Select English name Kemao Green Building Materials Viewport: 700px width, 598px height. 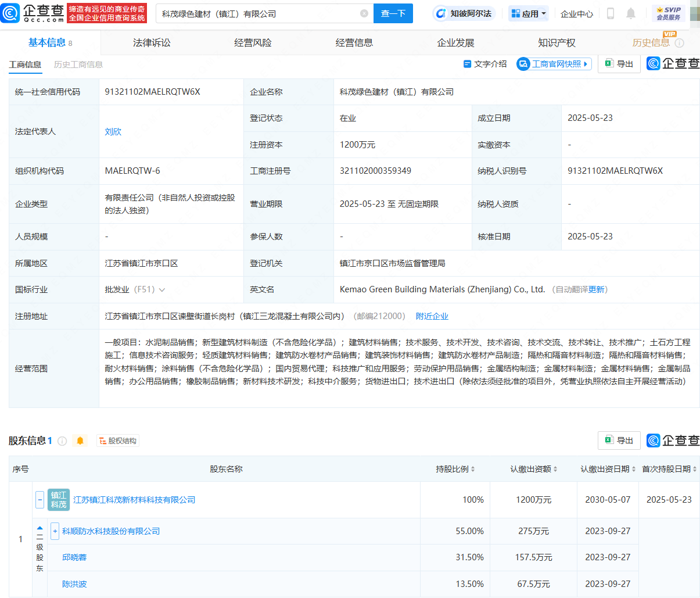pos(442,289)
